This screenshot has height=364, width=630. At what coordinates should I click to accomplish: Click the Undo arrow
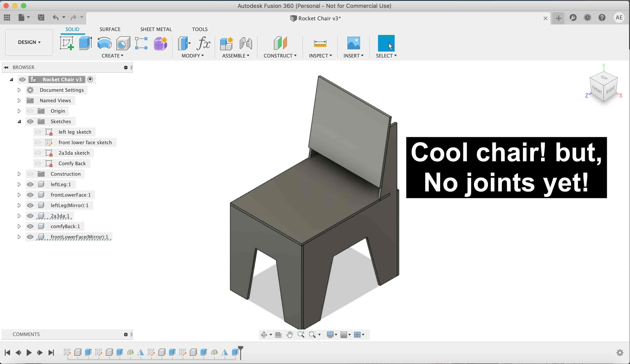click(x=56, y=17)
